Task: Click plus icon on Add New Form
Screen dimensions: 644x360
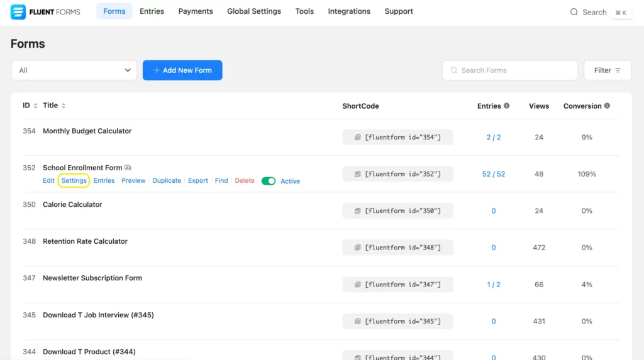Action: point(157,70)
